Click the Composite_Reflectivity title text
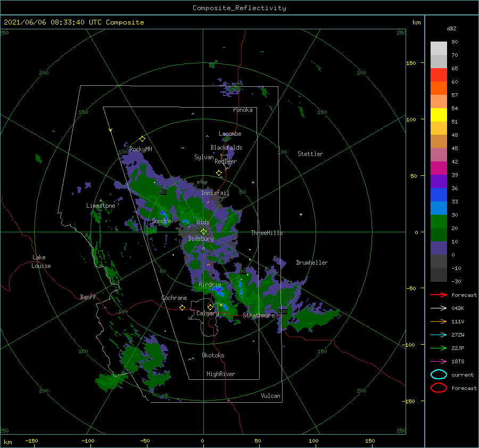The height and width of the screenshot is (448, 479). [x=240, y=8]
